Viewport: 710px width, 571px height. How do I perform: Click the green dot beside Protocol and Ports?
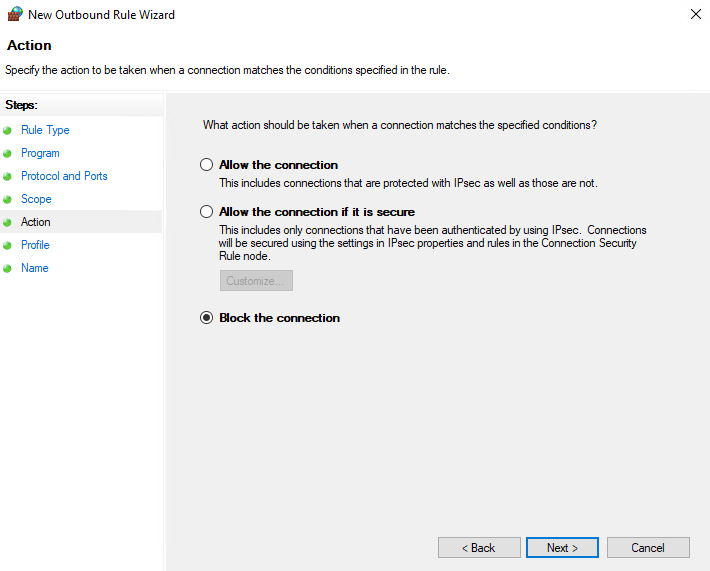(x=8, y=177)
